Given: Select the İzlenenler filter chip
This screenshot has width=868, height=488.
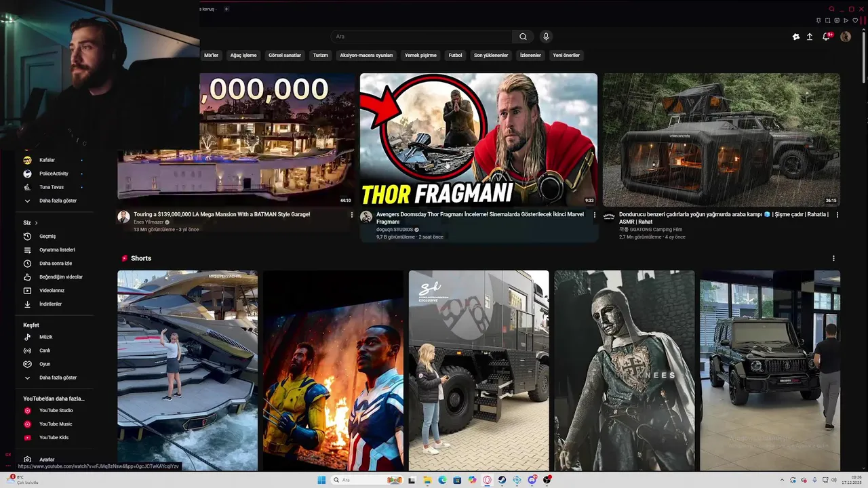Looking at the screenshot, I should pyautogui.click(x=530, y=56).
